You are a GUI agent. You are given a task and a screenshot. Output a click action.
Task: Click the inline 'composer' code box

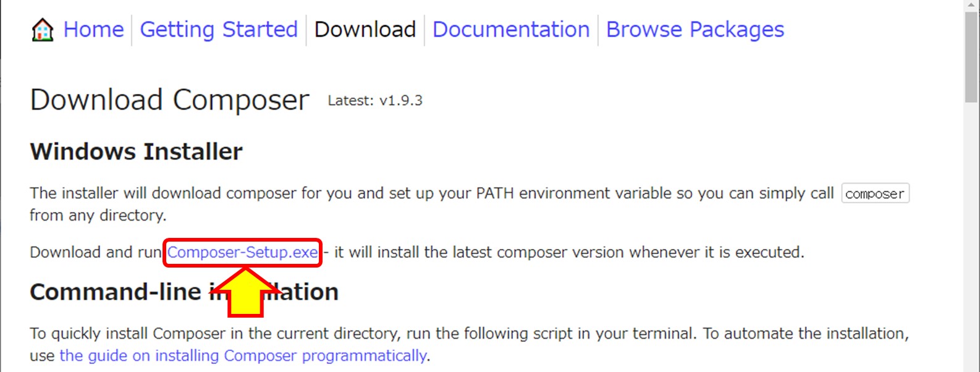click(874, 193)
